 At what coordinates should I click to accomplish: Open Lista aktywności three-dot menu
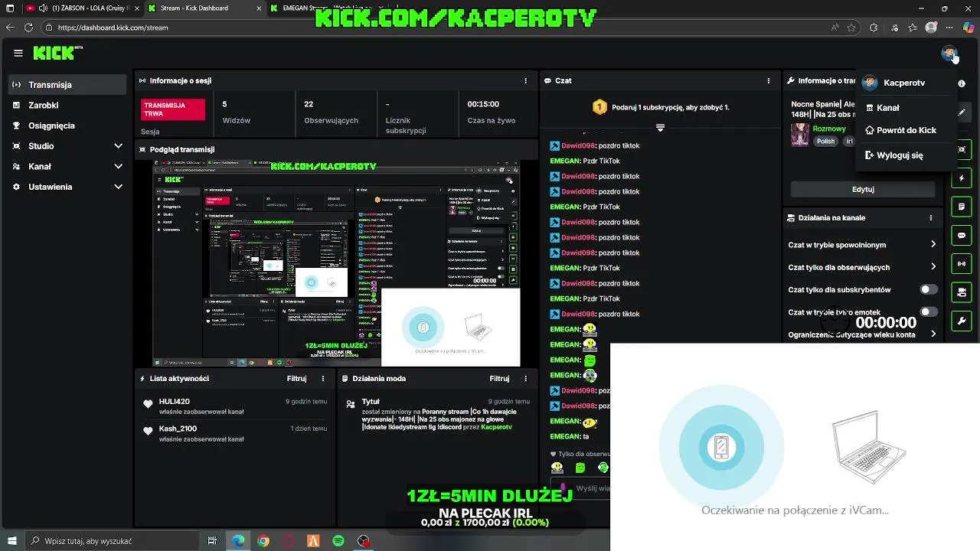click(323, 378)
